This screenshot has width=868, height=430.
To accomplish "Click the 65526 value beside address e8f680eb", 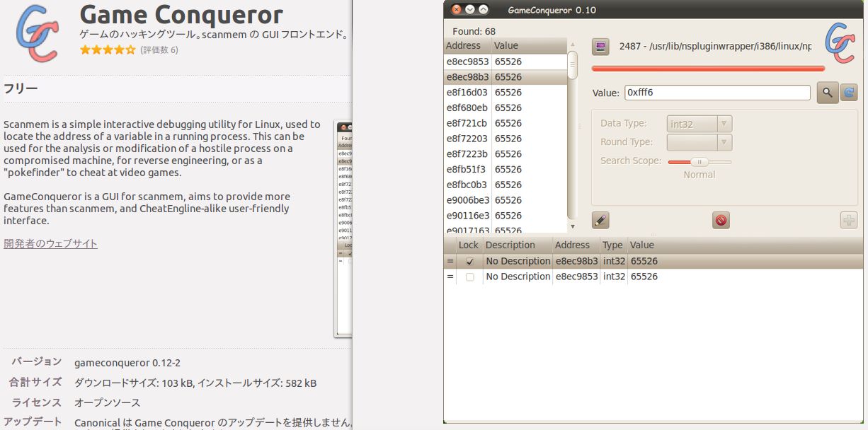I will click(x=508, y=108).
